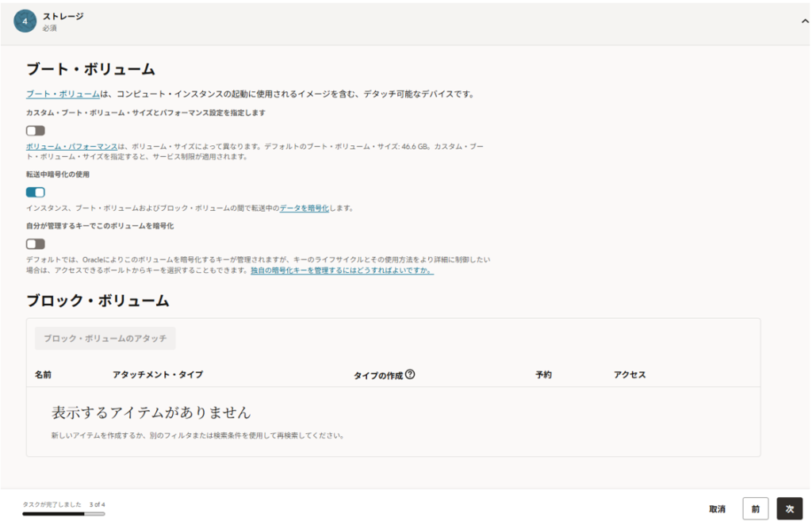Image resolution: width=812 pixels, height=529 pixels.
Task: Click the help icon beside タイプの作成
Action: pos(410,374)
